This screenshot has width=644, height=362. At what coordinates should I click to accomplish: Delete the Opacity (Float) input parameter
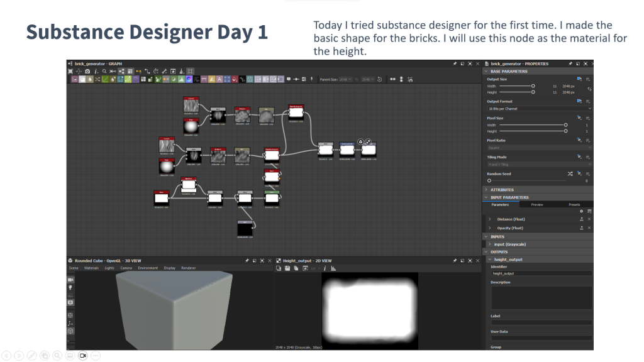pos(589,228)
